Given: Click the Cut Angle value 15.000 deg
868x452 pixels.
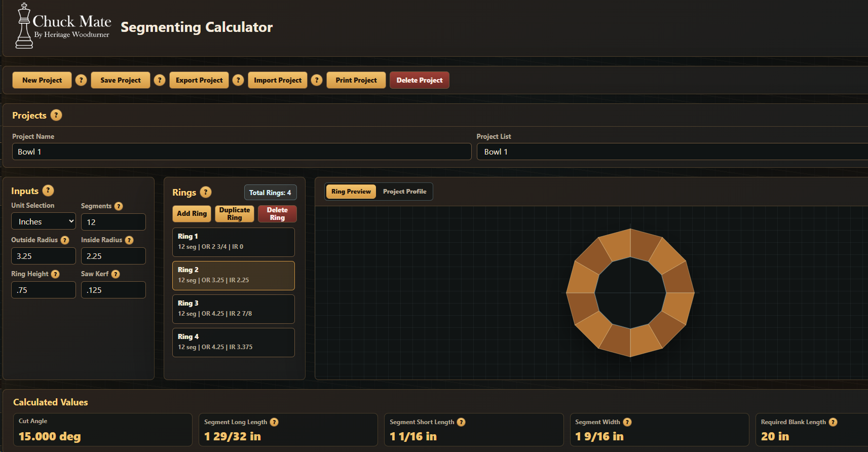Looking at the screenshot, I should coord(50,436).
